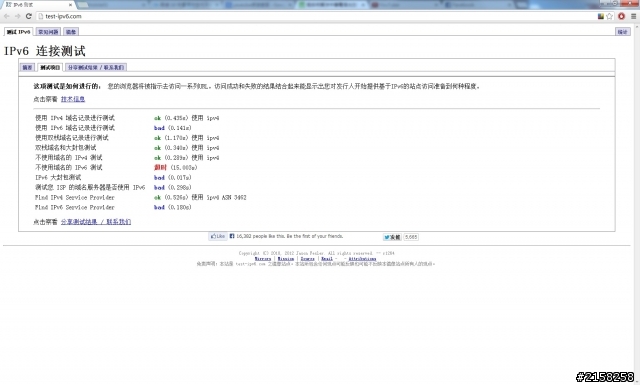
Task: Click the Facebook logo next to like count
Action: 232,236
